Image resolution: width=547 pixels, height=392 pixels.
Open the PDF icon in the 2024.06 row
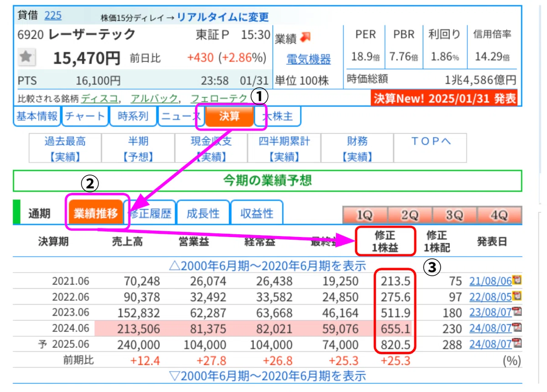(x=517, y=328)
